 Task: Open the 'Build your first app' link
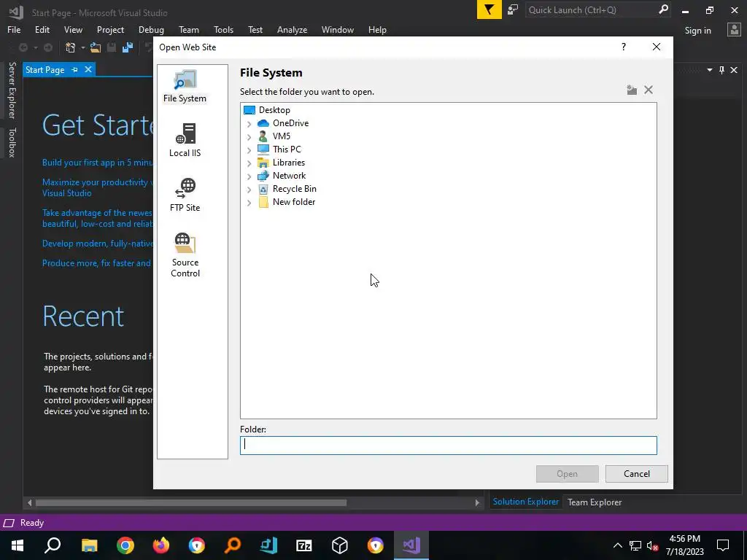click(x=97, y=163)
